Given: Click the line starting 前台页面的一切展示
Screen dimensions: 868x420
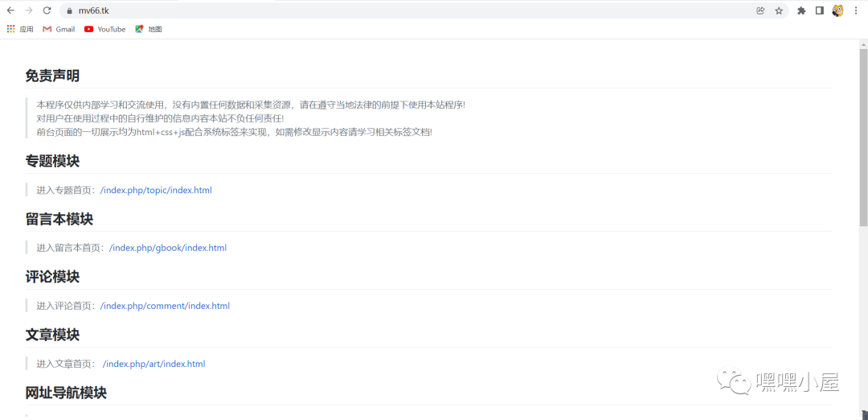Looking at the screenshot, I should coord(234,132).
